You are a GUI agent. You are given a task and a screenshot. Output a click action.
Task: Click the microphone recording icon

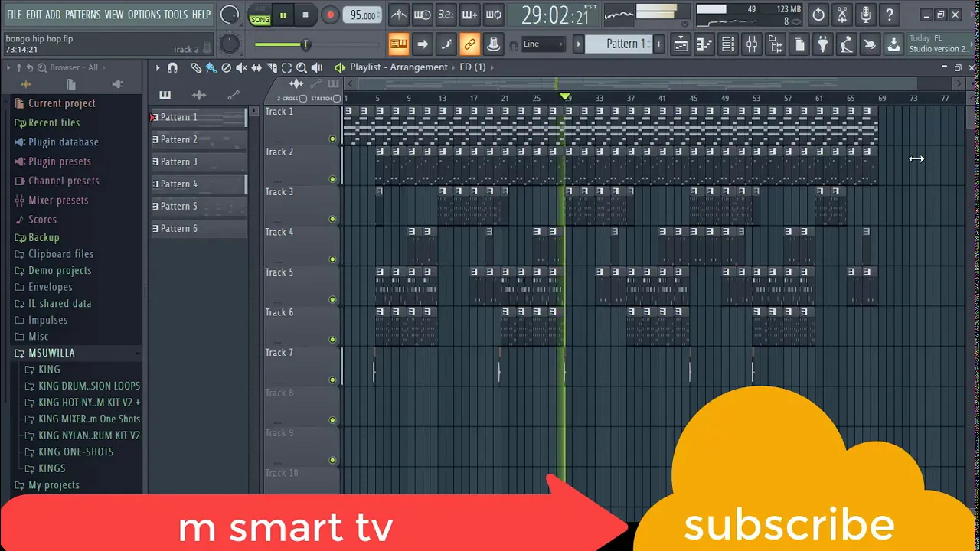pyautogui.click(x=866, y=15)
